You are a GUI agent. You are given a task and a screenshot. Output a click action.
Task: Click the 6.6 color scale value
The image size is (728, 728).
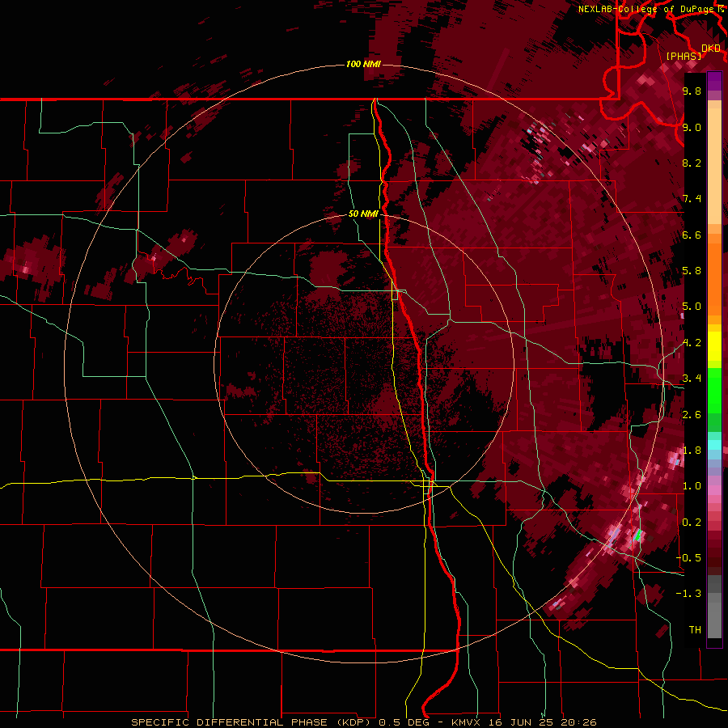(x=692, y=235)
